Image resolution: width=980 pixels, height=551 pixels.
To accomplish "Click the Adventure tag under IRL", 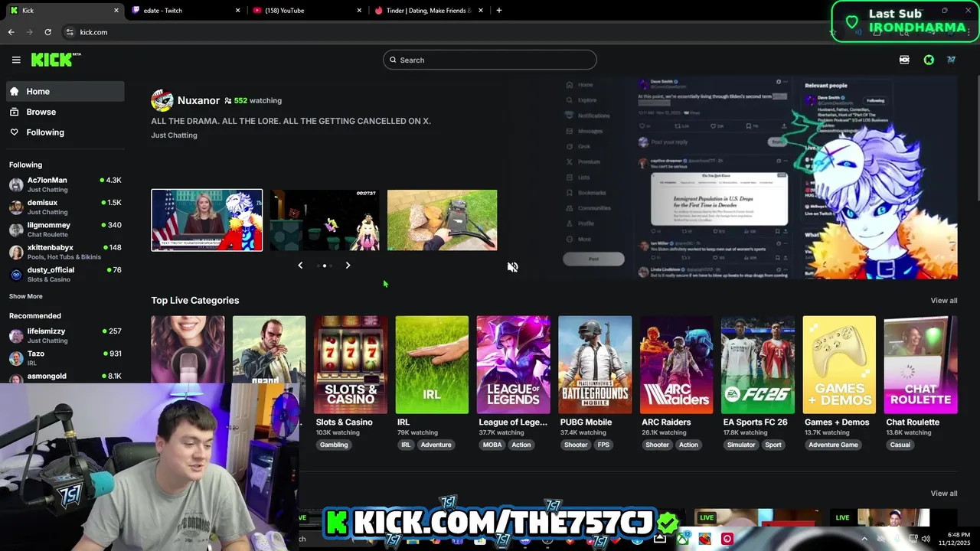I will coord(436,445).
